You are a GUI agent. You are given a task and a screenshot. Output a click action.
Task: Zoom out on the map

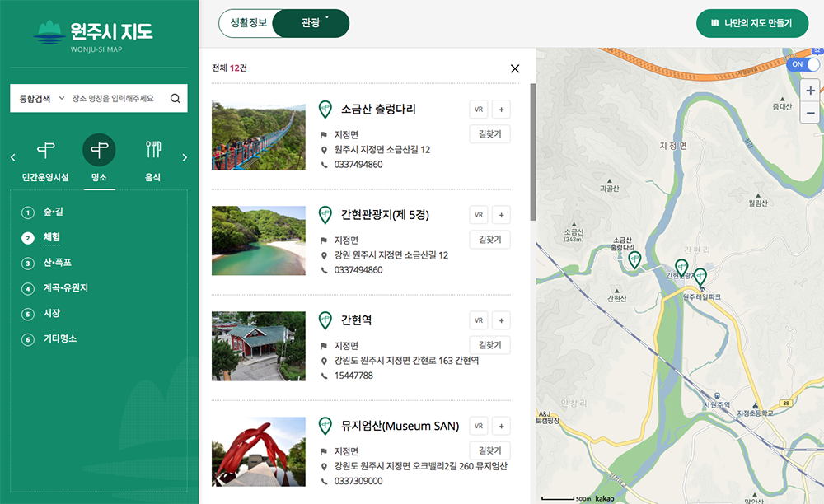click(x=810, y=113)
